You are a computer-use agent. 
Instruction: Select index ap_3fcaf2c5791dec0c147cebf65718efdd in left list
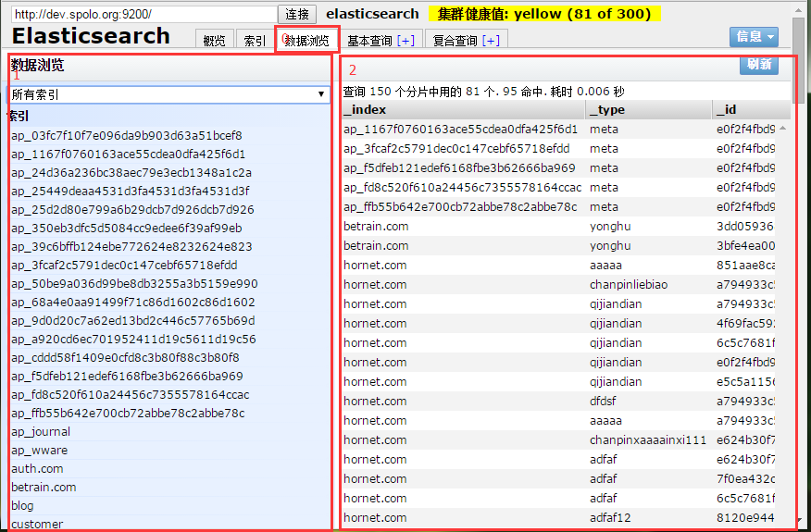click(x=124, y=266)
